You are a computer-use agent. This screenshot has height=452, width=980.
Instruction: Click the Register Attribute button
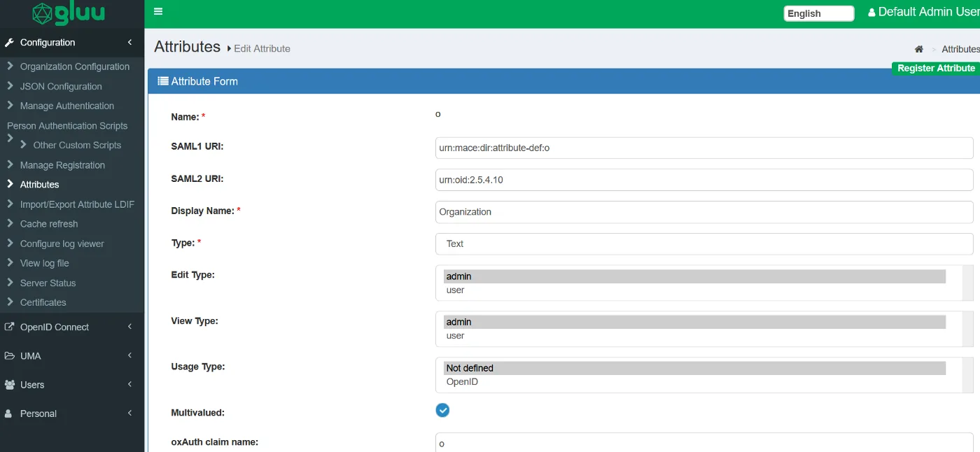936,68
